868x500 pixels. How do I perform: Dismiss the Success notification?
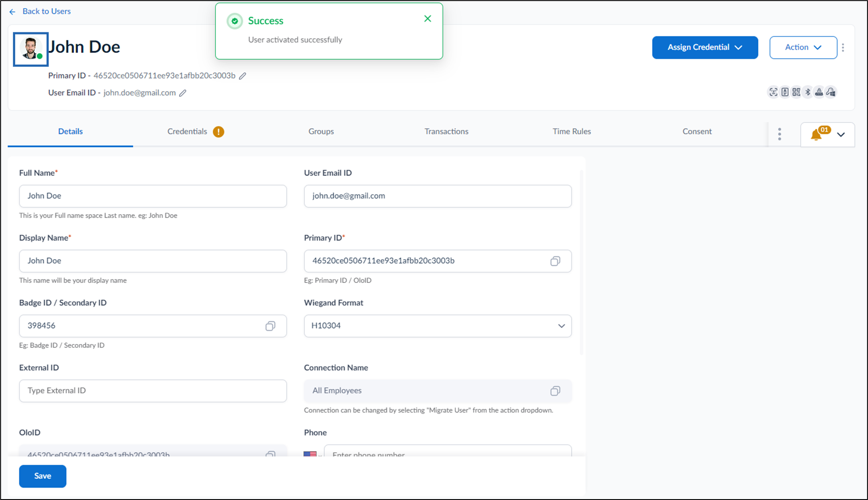[x=427, y=19]
